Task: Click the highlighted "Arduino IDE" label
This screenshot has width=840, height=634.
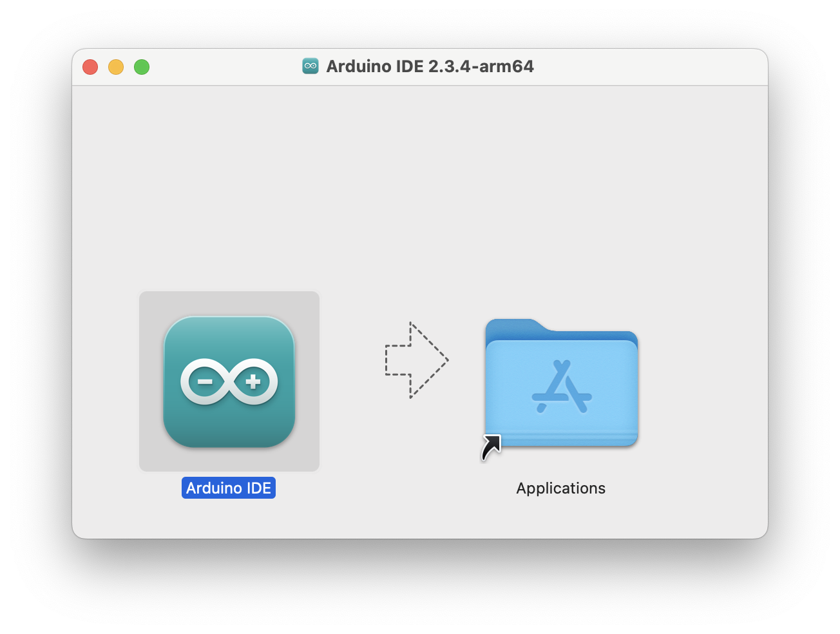Action: pos(229,488)
